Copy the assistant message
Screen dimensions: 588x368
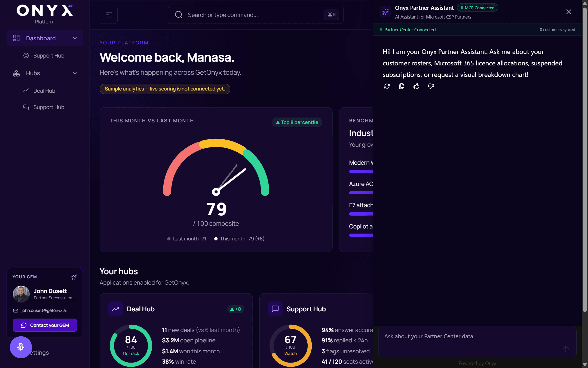(402, 86)
